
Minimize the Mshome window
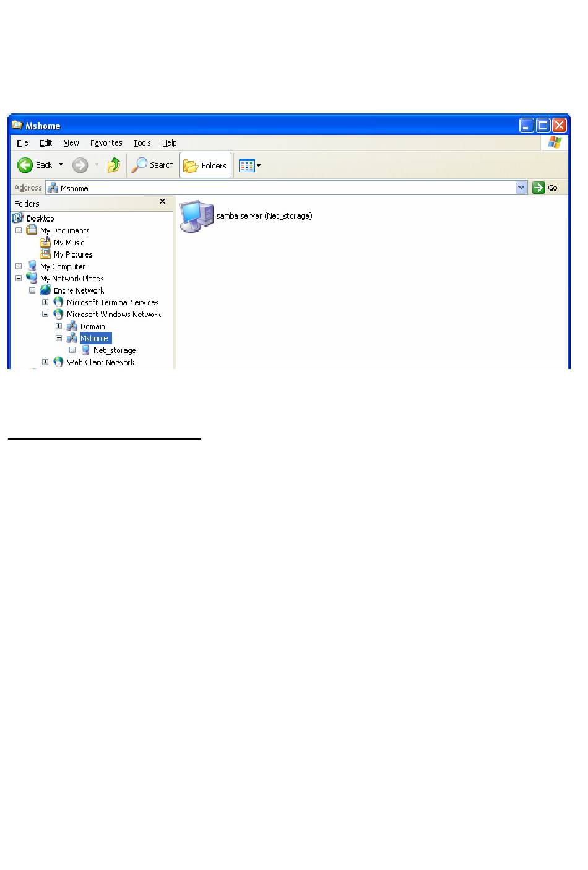[526, 125]
